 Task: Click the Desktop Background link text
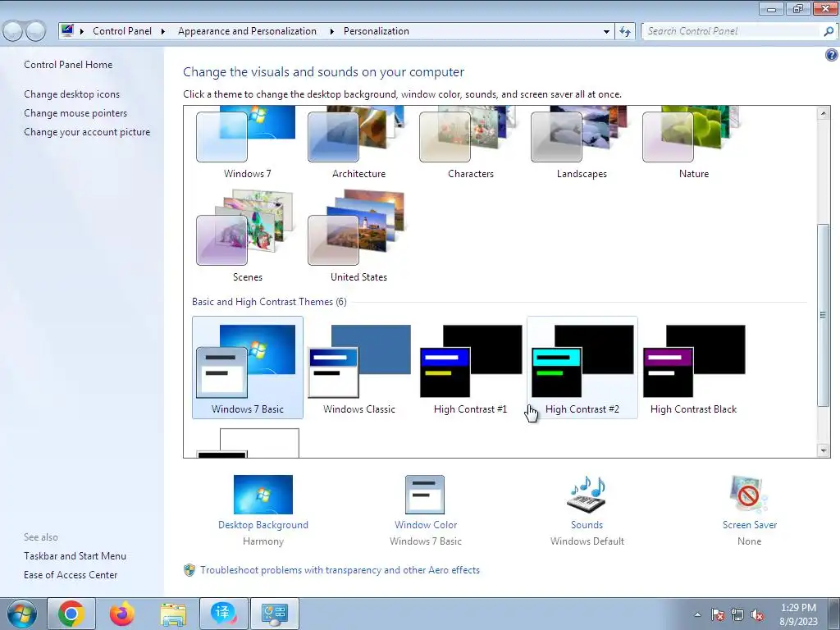(263, 525)
